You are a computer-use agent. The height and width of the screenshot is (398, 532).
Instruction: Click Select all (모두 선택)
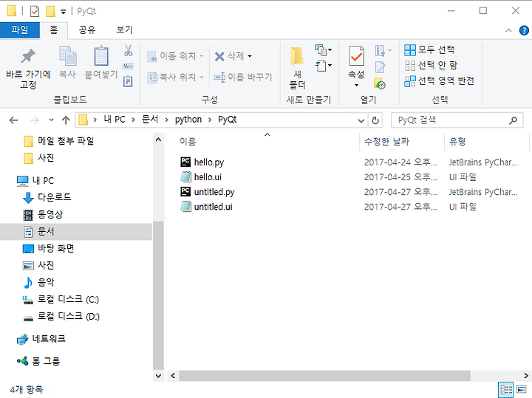pos(429,49)
